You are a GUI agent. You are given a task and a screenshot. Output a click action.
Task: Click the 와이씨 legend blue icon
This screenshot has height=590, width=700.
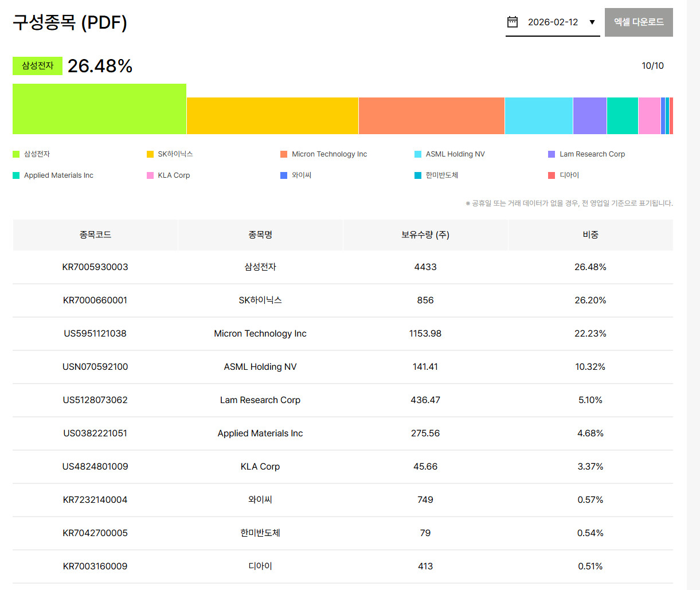284,175
